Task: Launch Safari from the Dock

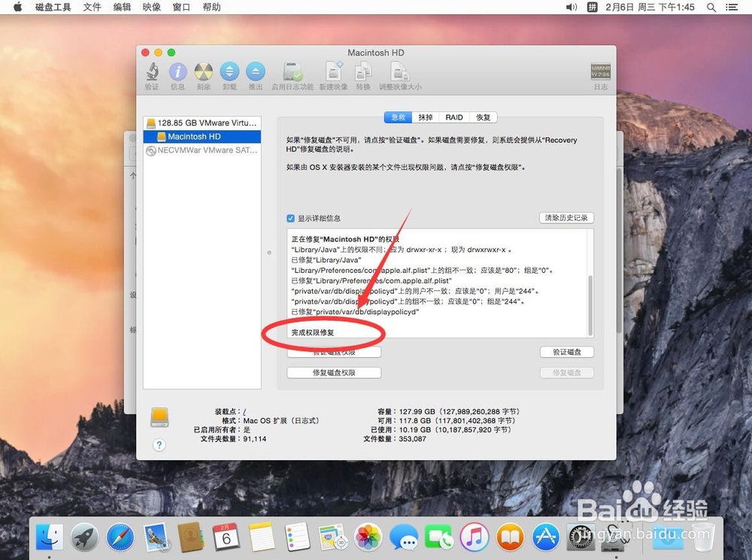Action: [120, 537]
